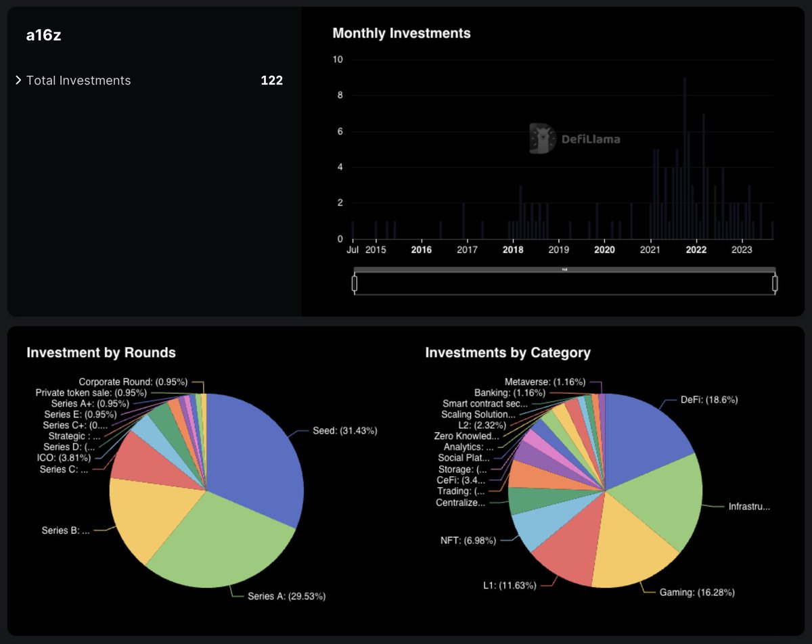812x644 pixels.
Task: Click the Infrastructure label on the category chart
Action: [749, 505]
